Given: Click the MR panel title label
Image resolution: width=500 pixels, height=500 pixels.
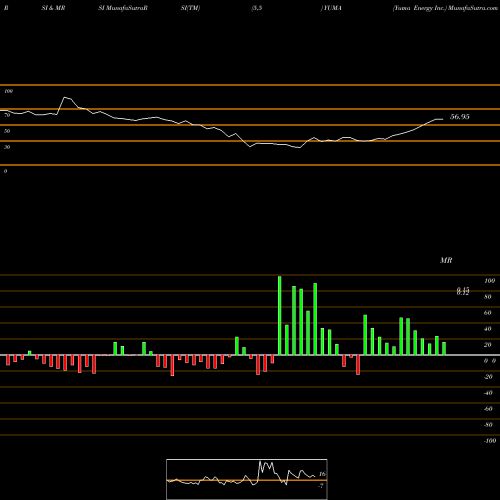Looking at the screenshot, I should click(446, 260).
